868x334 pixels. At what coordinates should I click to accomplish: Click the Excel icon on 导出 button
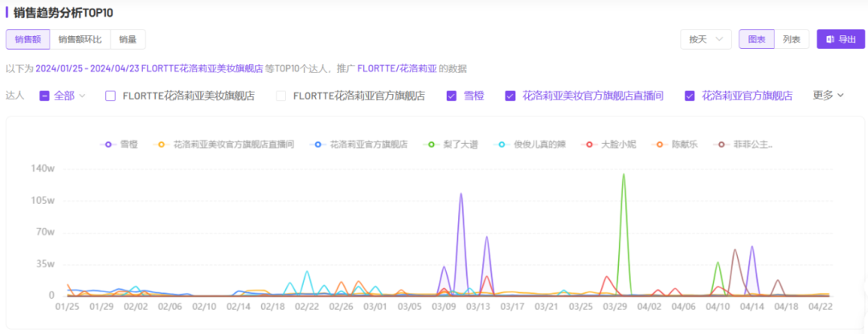830,39
